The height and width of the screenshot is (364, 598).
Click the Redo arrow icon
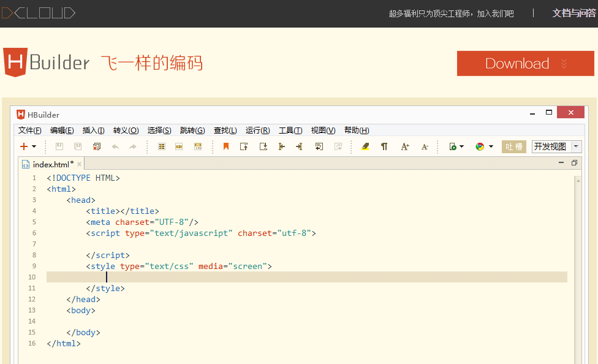click(133, 146)
